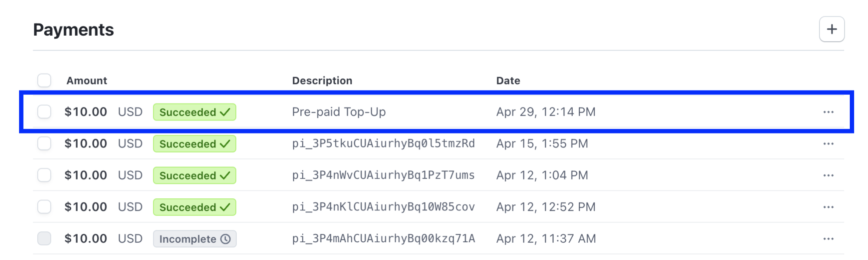
Task: Click the Date column header
Action: click(x=508, y=80)
